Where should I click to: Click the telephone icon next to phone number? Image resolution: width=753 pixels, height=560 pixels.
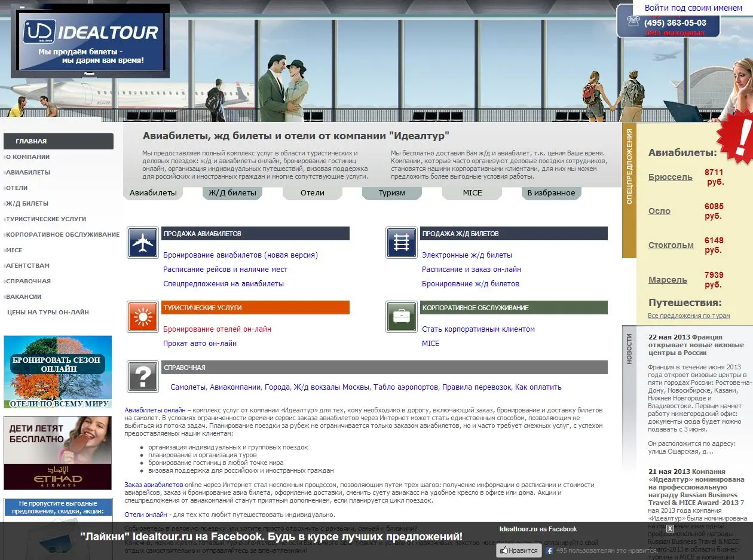(x=633, y=22)
